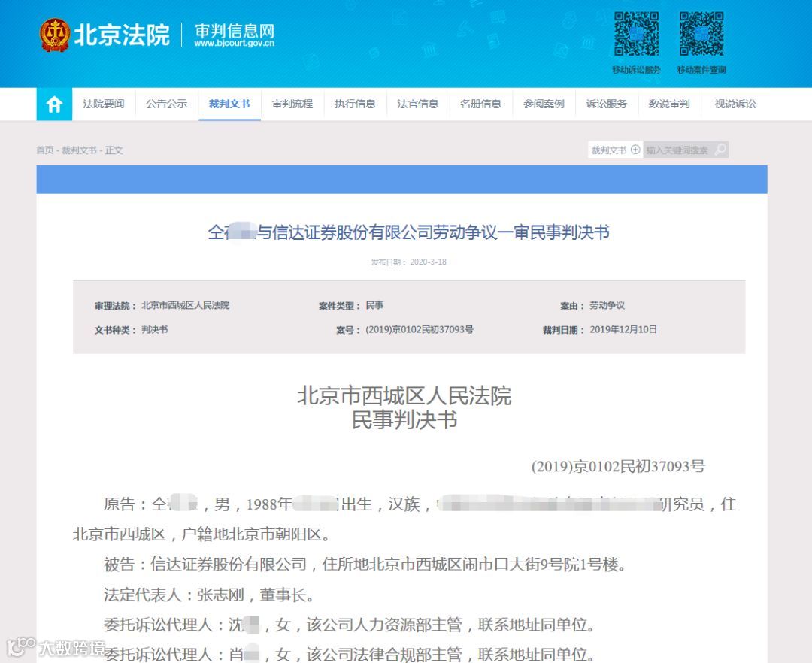812x663 pixels.
Task: Open the 审判流程 menu
Action: point(292,104)
